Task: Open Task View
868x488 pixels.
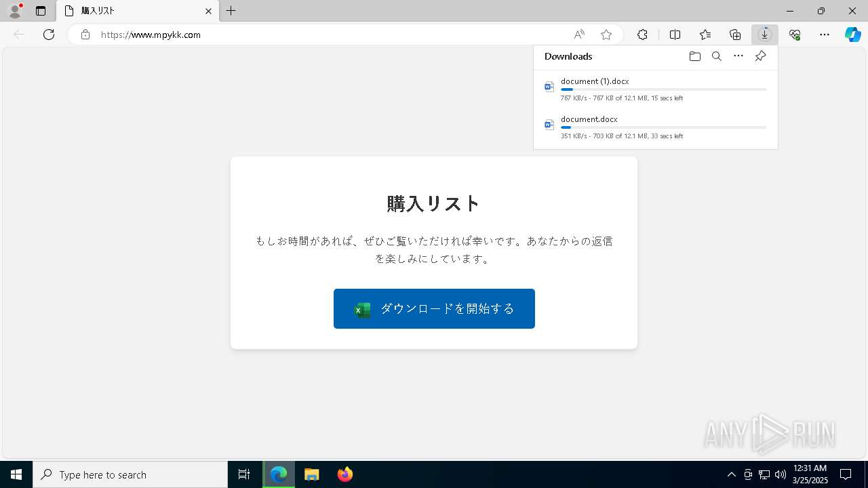Action: click(x=244, y=474)
